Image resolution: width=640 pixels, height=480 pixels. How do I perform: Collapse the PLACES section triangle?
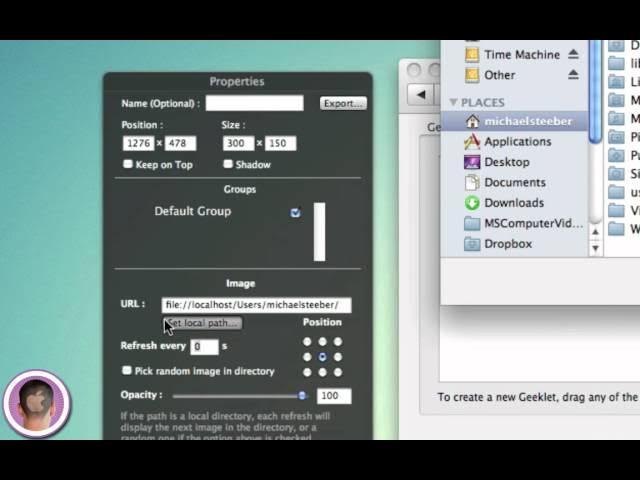pyautogui.click(x=453, y=102)
